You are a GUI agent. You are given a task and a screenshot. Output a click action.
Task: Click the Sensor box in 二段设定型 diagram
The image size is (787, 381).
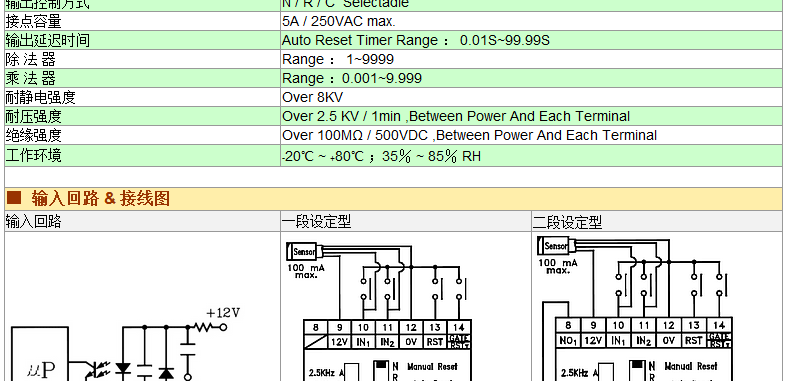pyautogui.click(x=555, y=246)
